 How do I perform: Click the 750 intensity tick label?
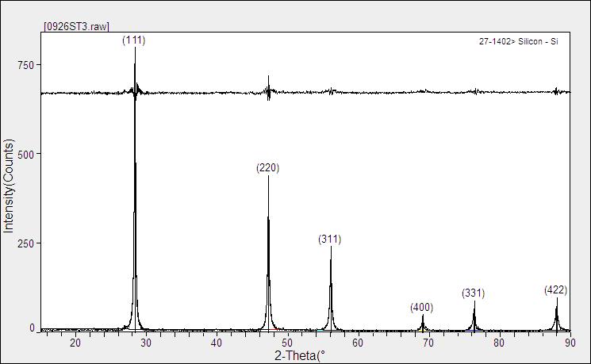pos(26,65)
